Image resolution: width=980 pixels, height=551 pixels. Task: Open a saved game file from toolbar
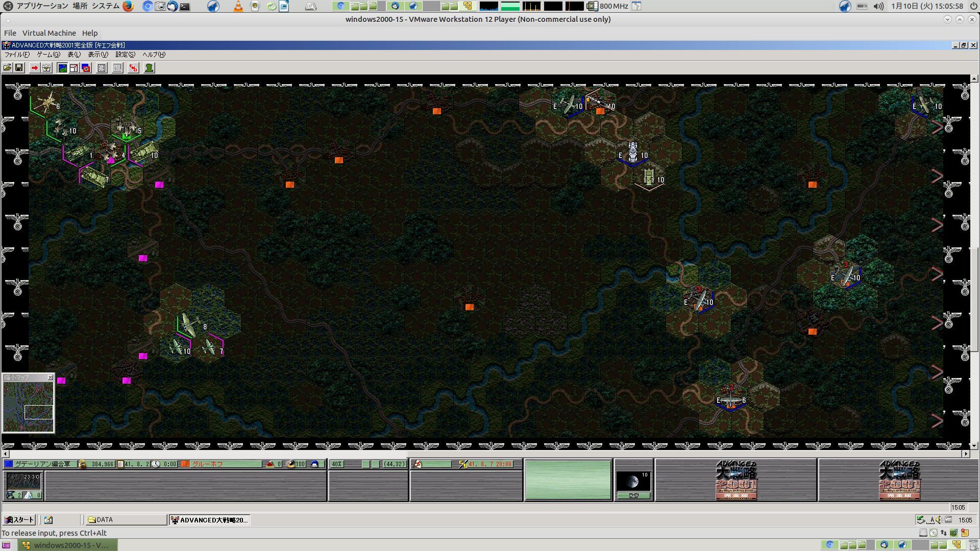tap(8, 68)
